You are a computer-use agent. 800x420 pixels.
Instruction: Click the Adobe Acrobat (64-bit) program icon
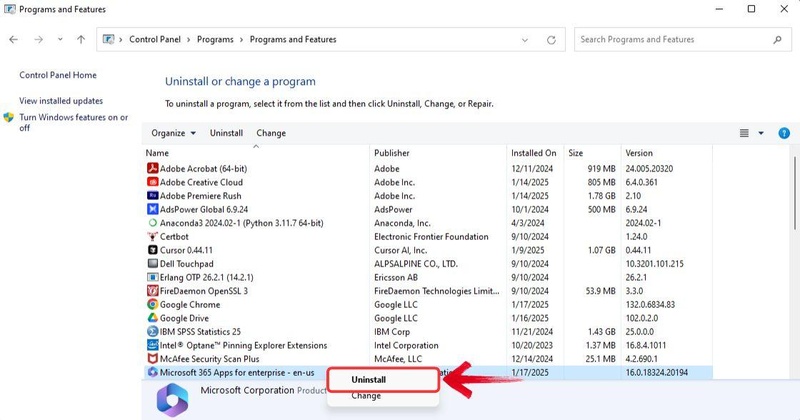click(152, 168)
